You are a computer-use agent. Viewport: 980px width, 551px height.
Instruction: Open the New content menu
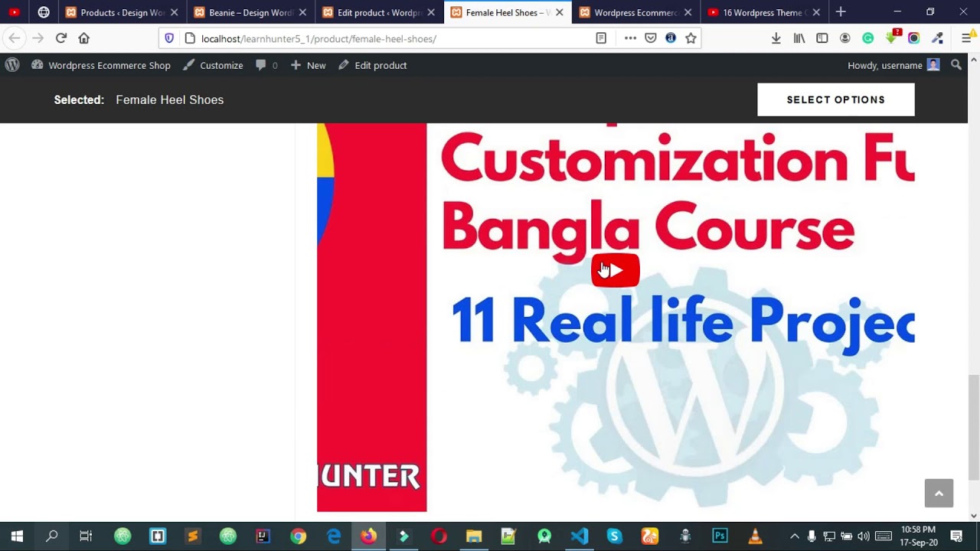coord(308,65)
